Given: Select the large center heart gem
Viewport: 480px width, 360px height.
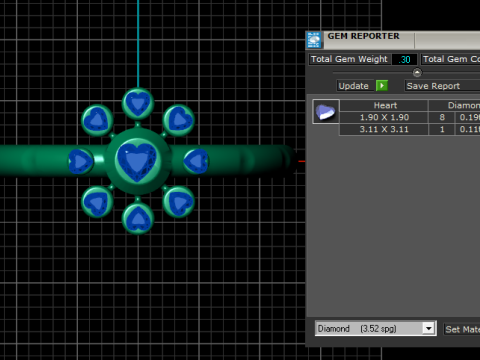Looking at the screenshot, I should pos(137,161).
